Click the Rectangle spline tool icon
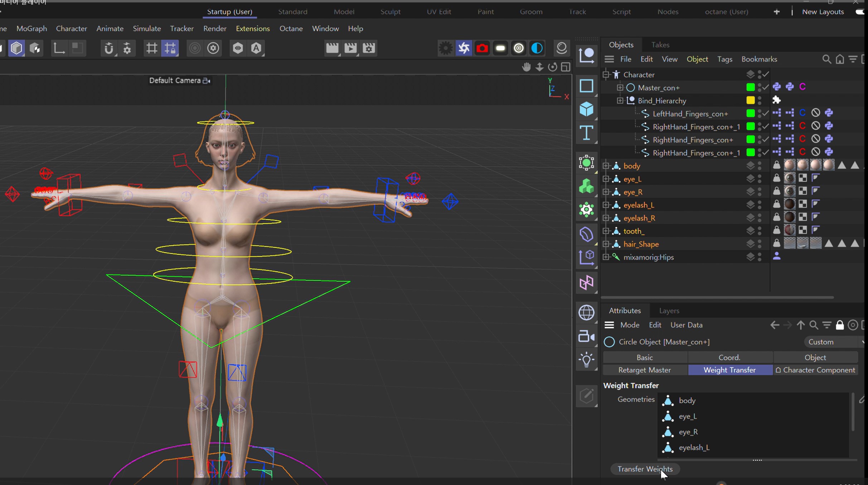The width and height of the screenshot is (868, 485). (x=586, y=86)
